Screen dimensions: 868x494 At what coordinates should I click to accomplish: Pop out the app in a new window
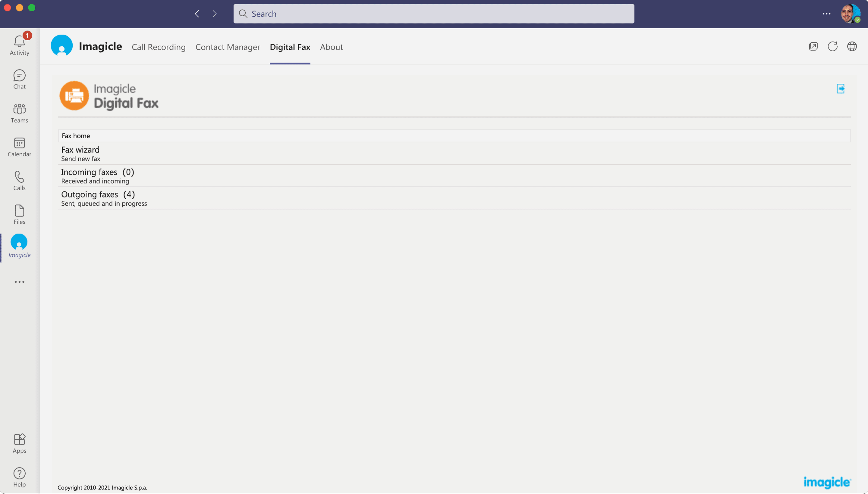pos(813,46)
